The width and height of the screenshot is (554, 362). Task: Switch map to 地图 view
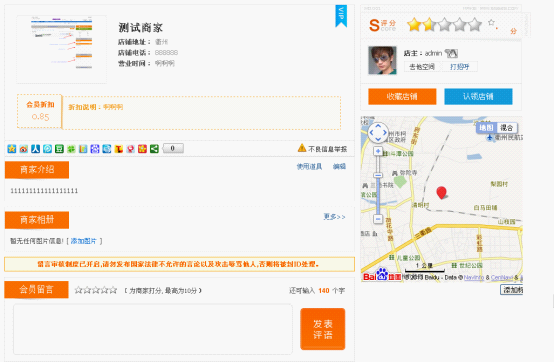(x=486, y=128)
